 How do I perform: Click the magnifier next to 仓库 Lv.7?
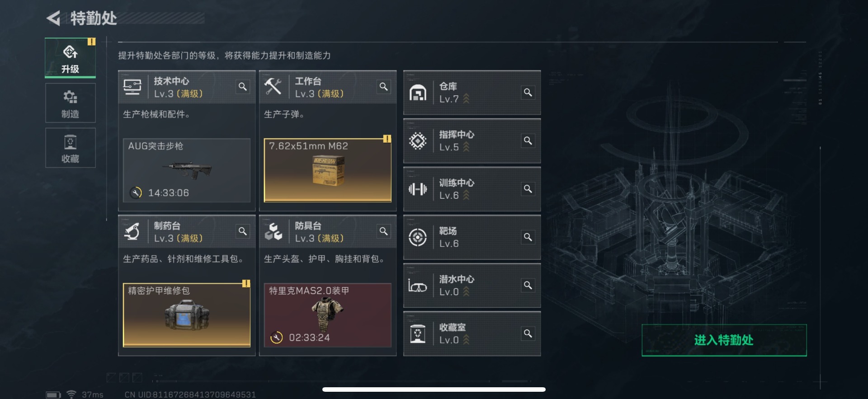pos(528,93)
